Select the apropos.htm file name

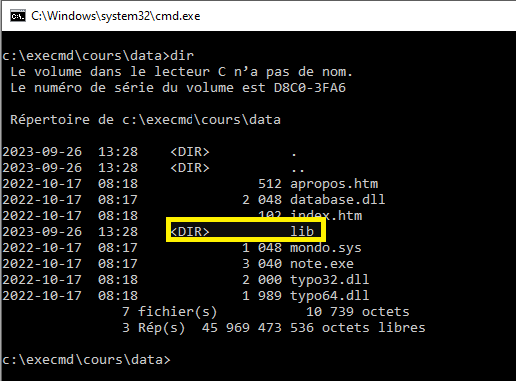[x=334, y=184]
